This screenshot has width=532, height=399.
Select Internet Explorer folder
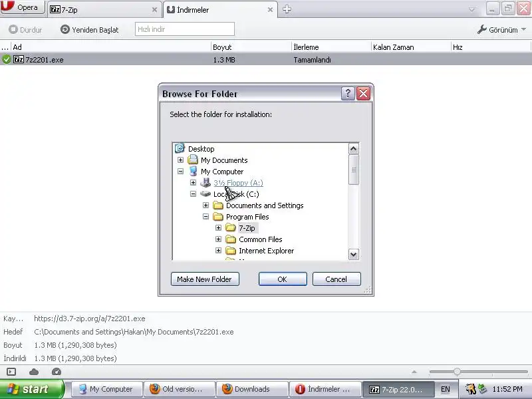click(267, 251)
